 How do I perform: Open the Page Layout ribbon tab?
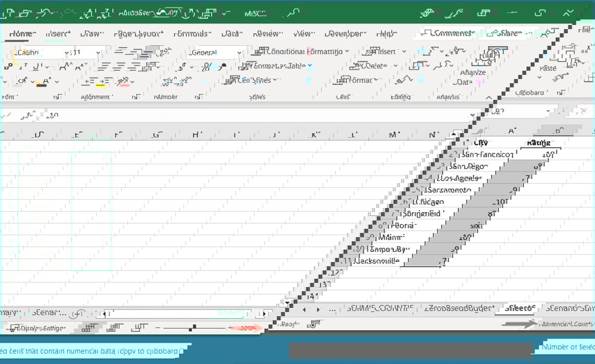click(138, 34)
